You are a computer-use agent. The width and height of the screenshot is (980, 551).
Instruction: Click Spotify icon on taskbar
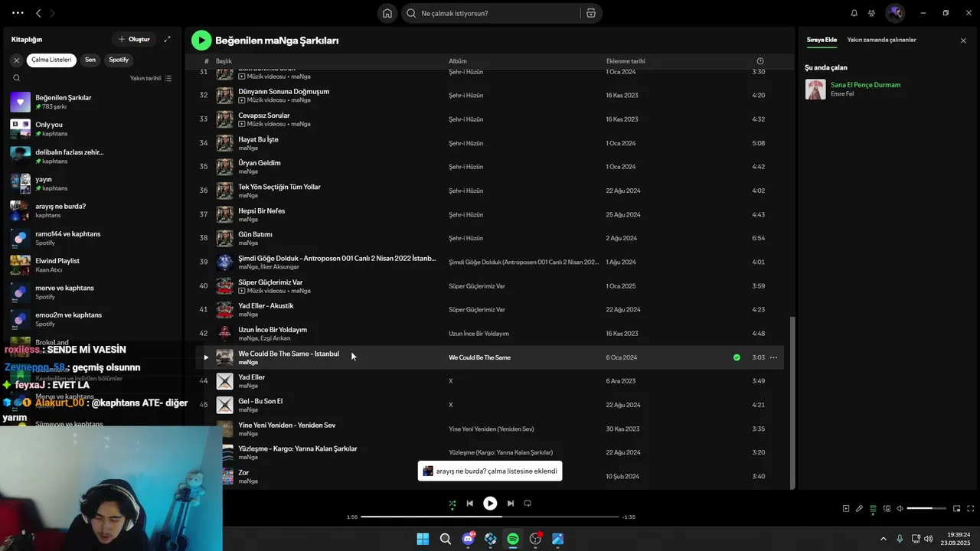(x=513, y=539)
